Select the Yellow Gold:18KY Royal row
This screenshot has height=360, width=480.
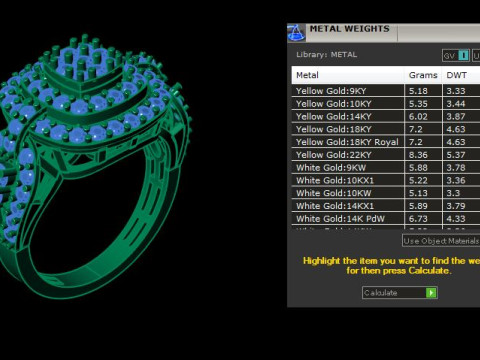(x=386, y=142)
